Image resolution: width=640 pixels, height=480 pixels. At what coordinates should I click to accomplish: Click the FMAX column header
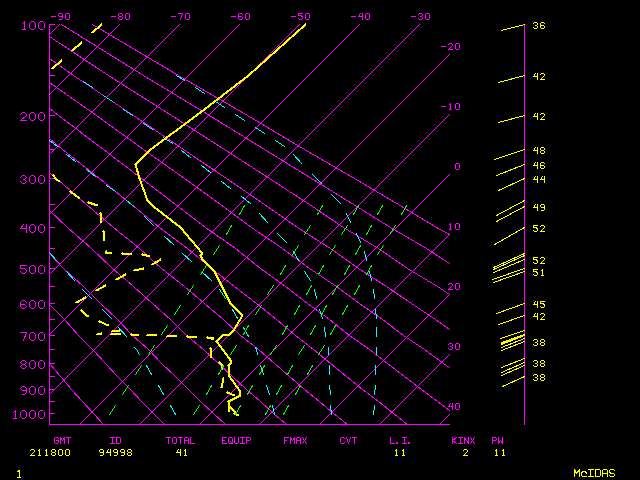click(x=294, y=440)
